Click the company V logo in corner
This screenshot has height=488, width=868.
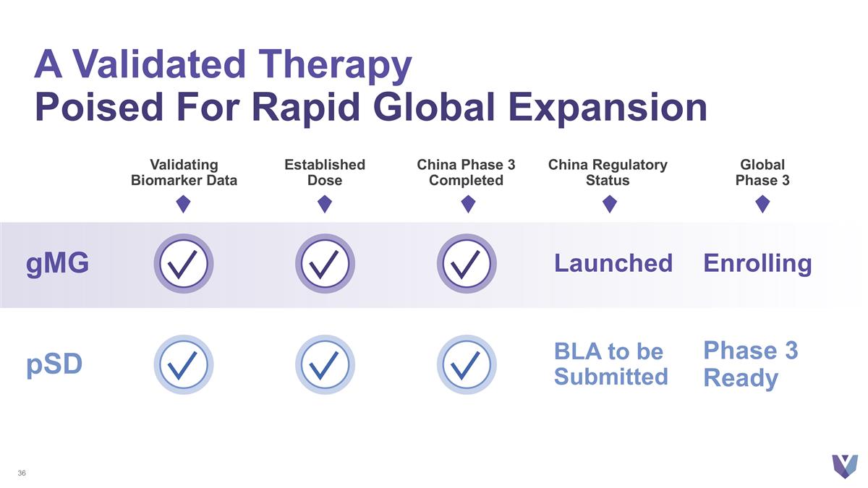point(844,465)
